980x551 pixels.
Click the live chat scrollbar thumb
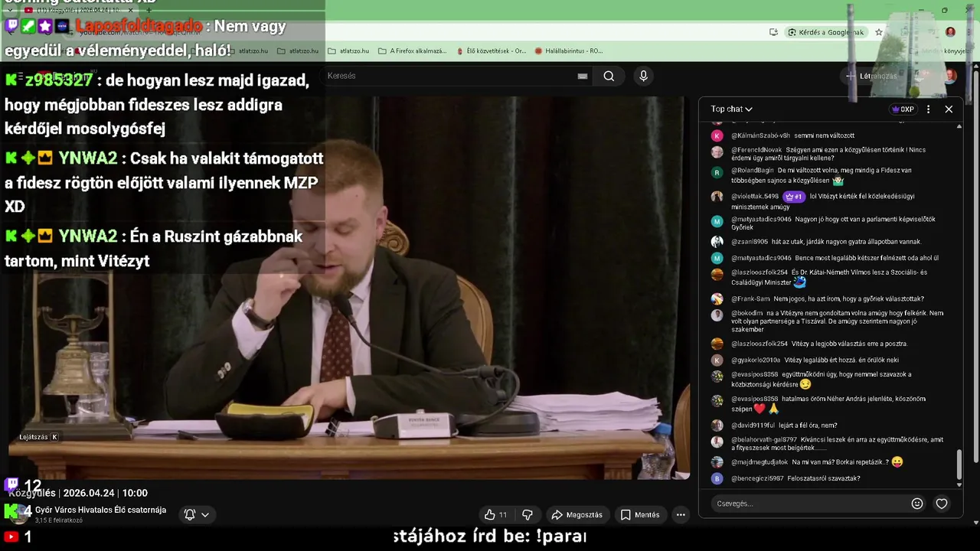click(959, 464)
